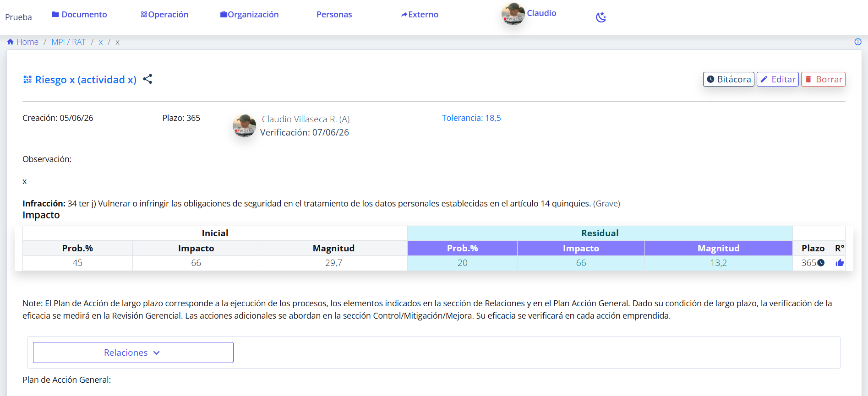This screenshot has height=396, width=868.
Task: Click the Claudio Villaseca profile photo
Action: tap(244, 125)
